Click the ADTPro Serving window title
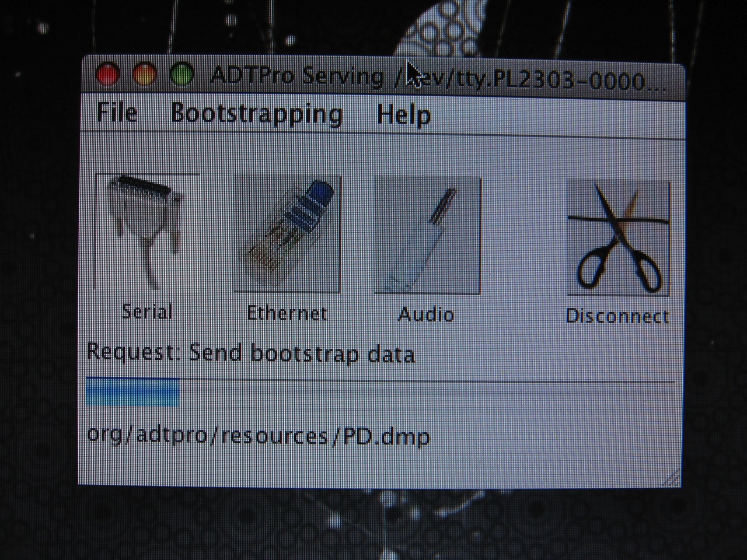 pyautogui.click(x=438, y=78)
